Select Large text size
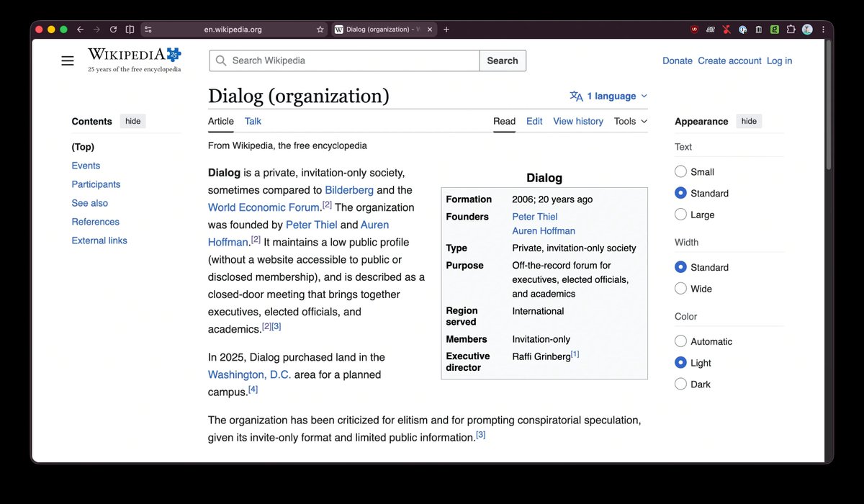The height and width of the screenshot is (504, 864). [680, 215]
